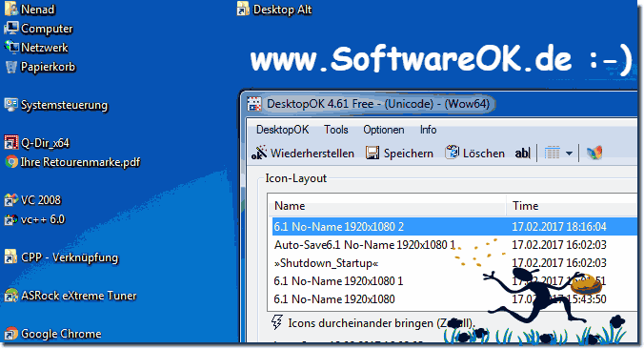644x349 pixels.
Task: Open the Netzwerk desktop icon
Action: (11, 48)
